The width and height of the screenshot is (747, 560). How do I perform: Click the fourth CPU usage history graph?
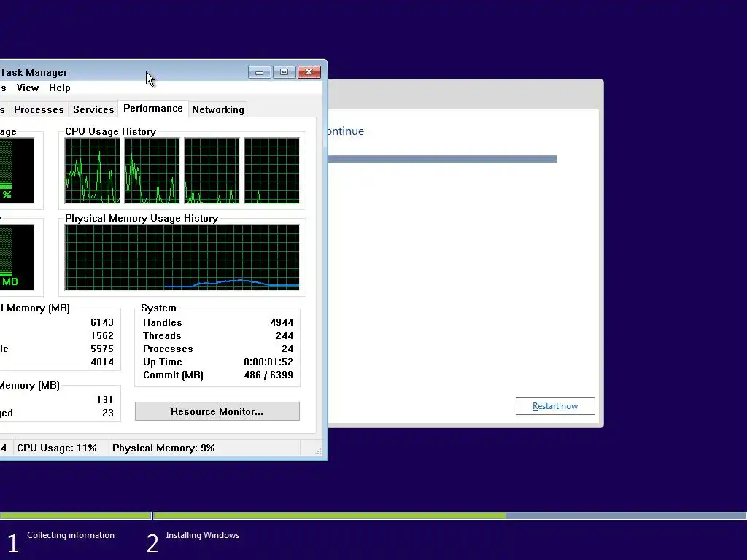coord(271,171)
